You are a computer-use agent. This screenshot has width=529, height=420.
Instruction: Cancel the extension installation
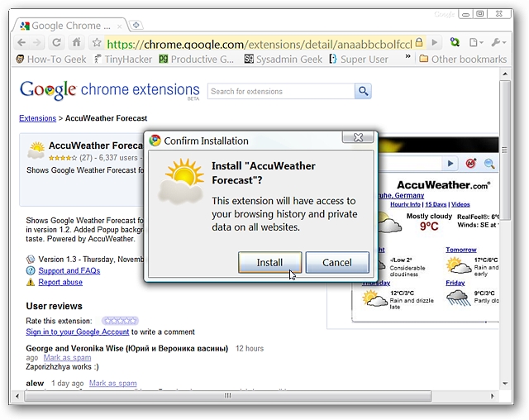point(337,262)
